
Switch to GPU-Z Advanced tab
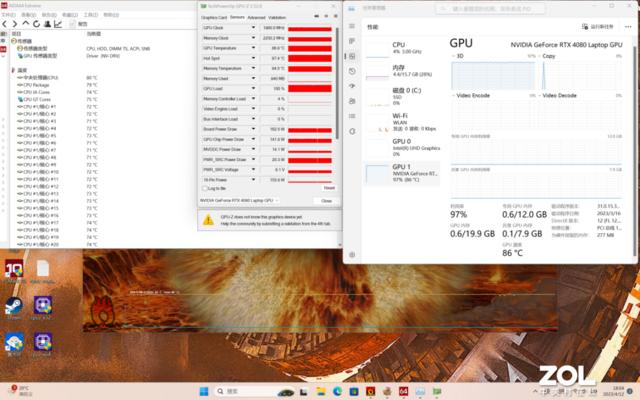point(256,18)
